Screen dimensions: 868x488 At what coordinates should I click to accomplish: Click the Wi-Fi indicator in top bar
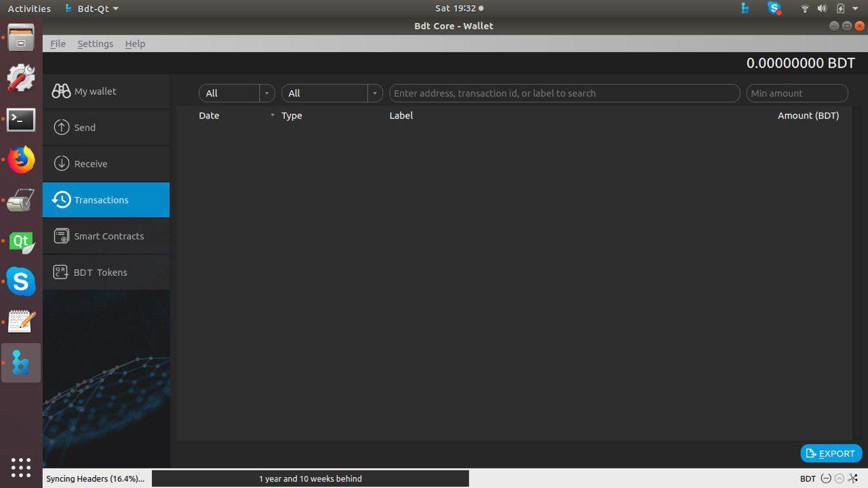(805, 9)
